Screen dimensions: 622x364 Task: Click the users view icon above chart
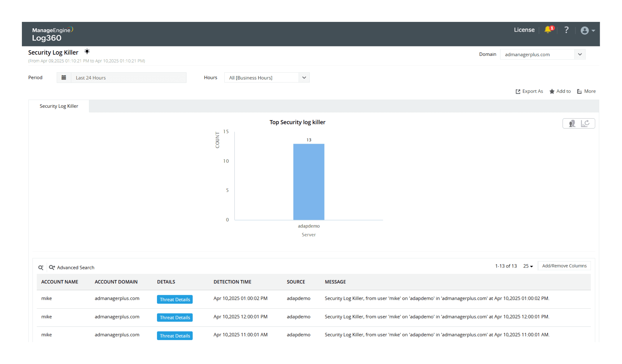[x=572, y=124]
